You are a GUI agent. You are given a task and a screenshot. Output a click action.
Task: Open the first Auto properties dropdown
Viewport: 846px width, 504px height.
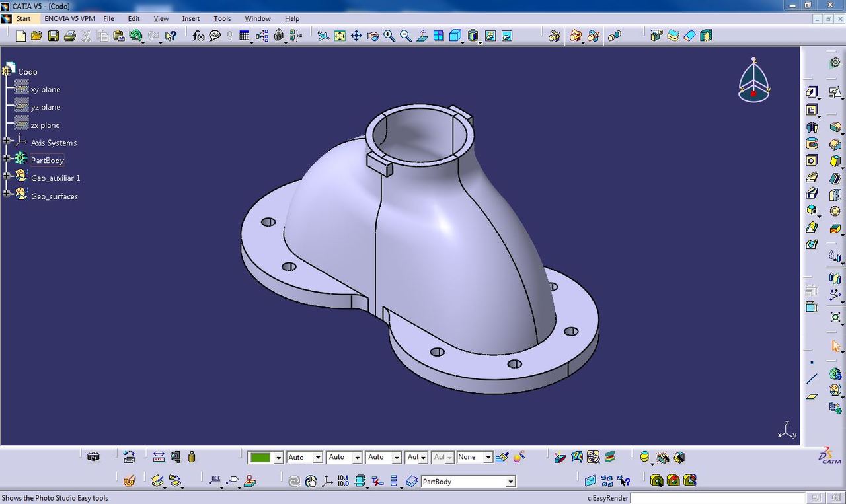(318, 457)
